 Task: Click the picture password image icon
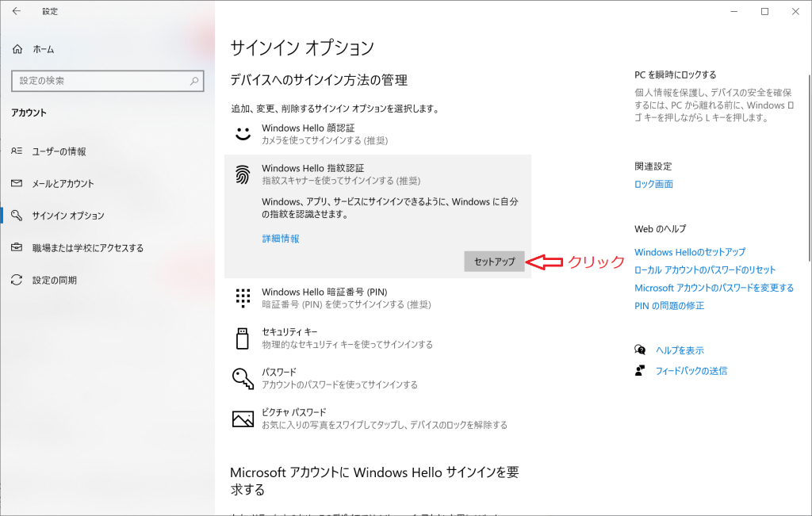click(x=243, y=419)
